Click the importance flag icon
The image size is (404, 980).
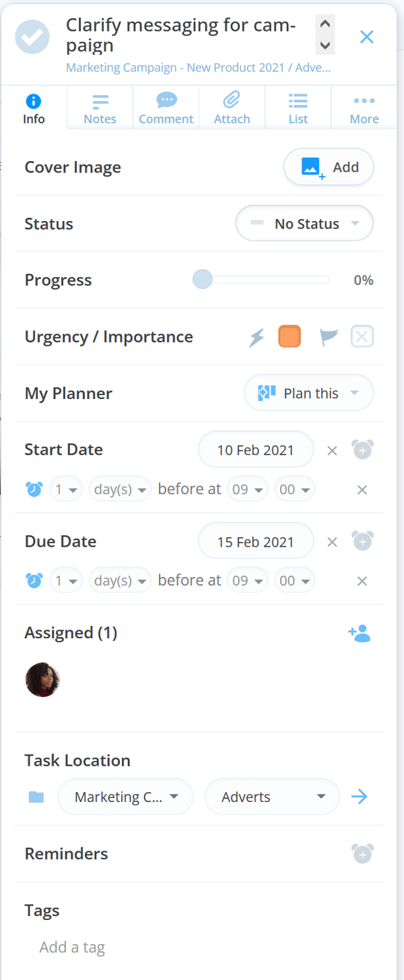329,336
